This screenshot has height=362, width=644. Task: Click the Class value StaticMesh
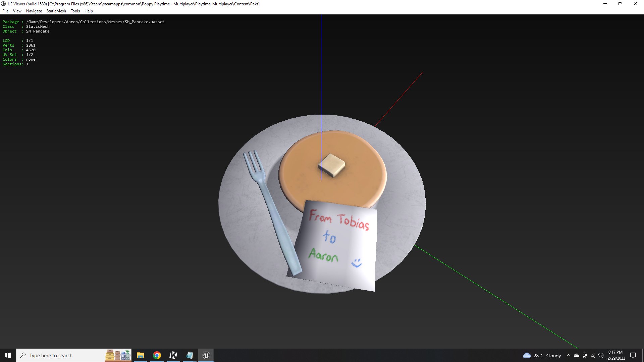coord(38,26)
